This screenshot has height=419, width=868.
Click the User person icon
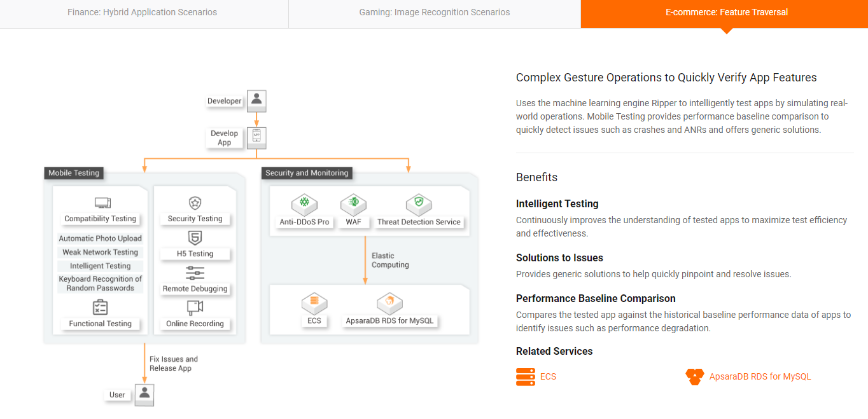[x=144, y=394]
